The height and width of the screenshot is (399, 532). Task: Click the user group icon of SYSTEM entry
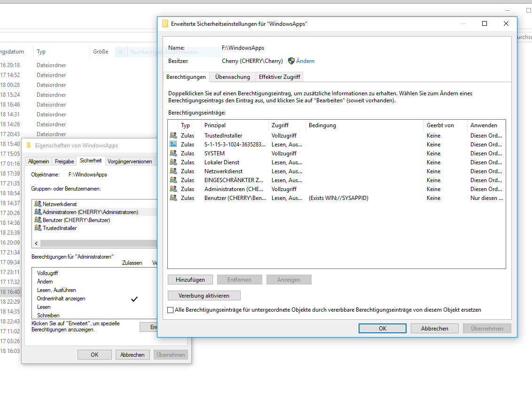point(173,153)
